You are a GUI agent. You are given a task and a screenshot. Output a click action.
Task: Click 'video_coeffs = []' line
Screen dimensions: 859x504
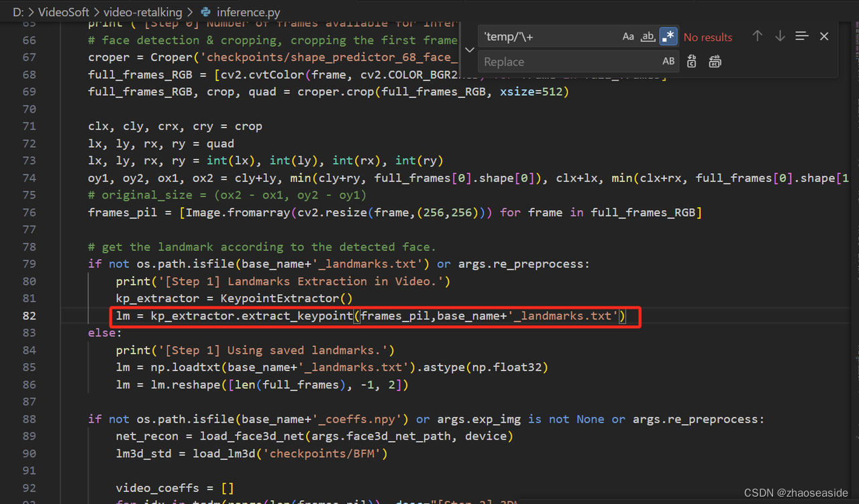click(x=175, y=488)
